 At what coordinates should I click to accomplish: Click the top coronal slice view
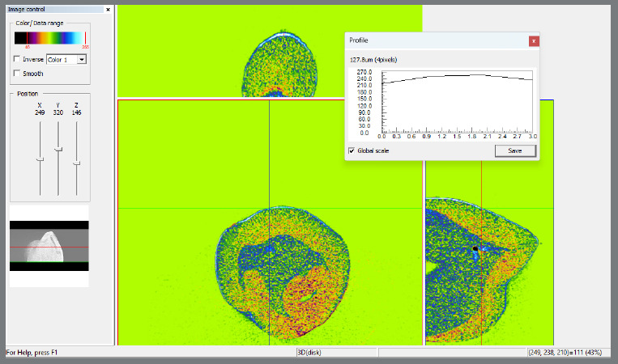point(270,51)
